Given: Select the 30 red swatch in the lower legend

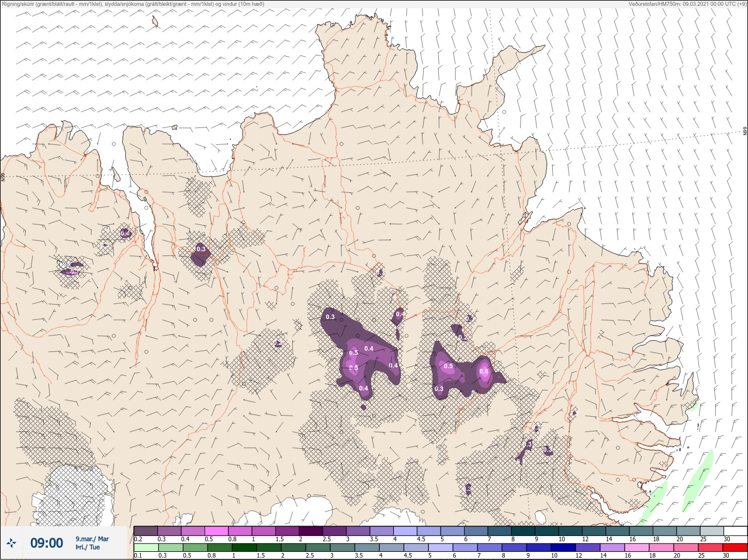Looking at the screenshot, I should click(x=735, y=548).
